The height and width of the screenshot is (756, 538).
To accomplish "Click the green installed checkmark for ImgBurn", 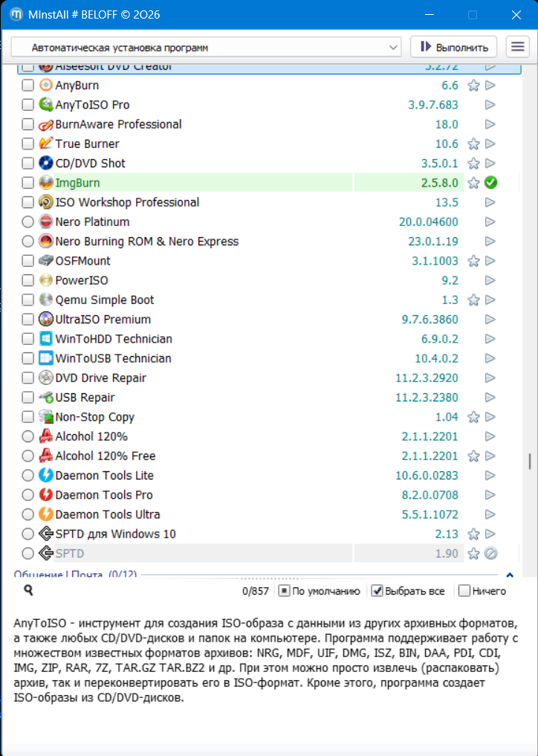I will point(490,183).
